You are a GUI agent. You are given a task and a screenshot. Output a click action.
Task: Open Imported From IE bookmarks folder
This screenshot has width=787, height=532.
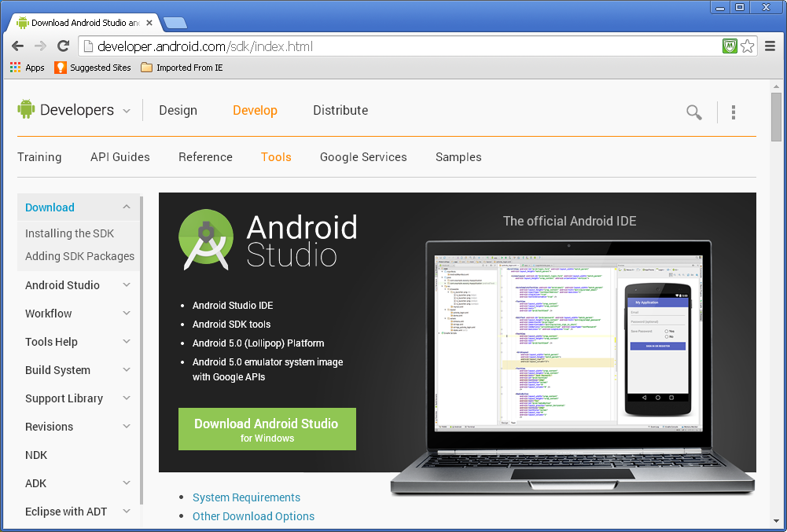pos(182,68)
